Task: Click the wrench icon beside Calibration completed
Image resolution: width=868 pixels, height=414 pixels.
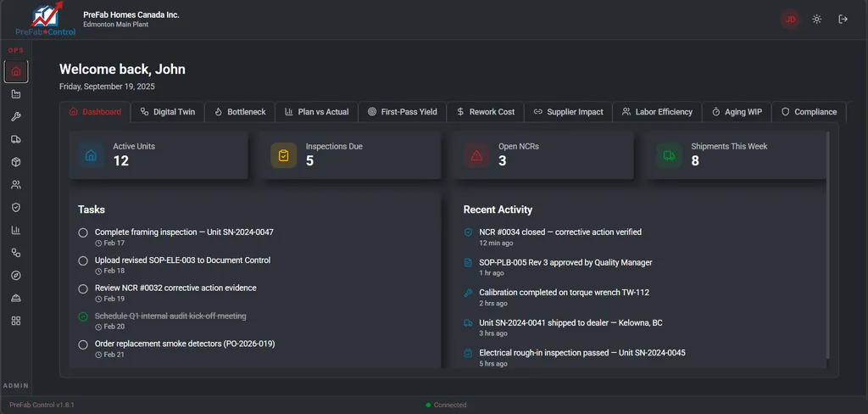Action: pos(468,293)
